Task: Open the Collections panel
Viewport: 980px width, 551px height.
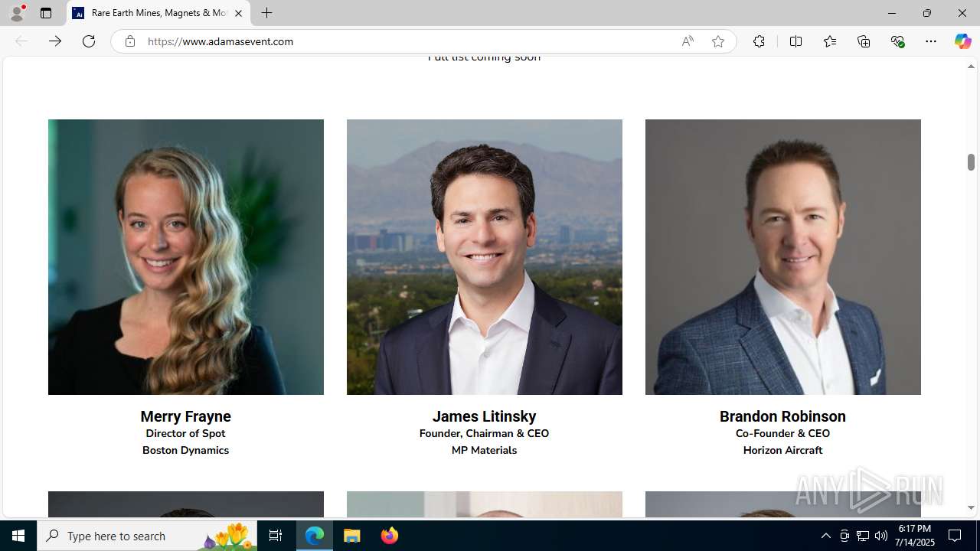Action: point(864,41)
